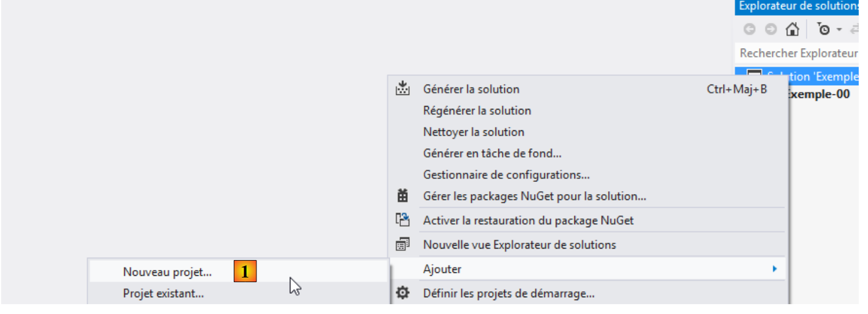
Task: Click the Solution Explorer forward arrow
Action: pos(771,29)
